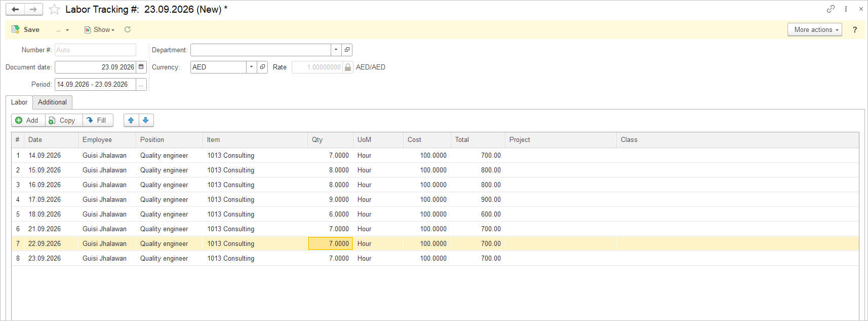The height and width of the screenshot is (321, 868).
Task: Copy the document link with the chain icon
Action: pyautogui.click(x=831, y=9)
